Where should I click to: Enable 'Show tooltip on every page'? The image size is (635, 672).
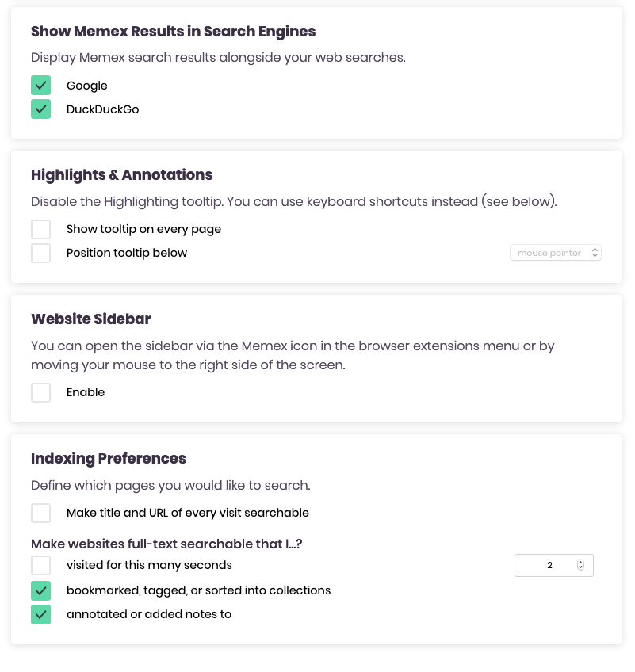(40, 229)
